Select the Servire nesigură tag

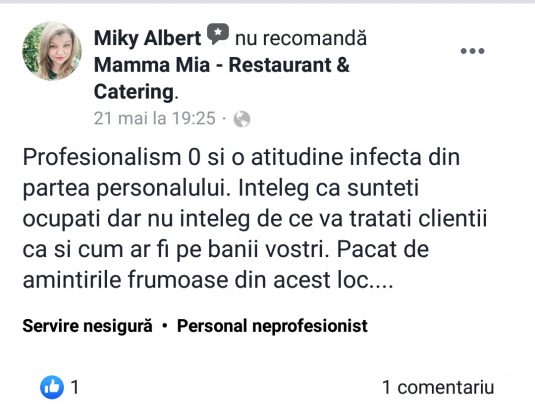point(87,326)
